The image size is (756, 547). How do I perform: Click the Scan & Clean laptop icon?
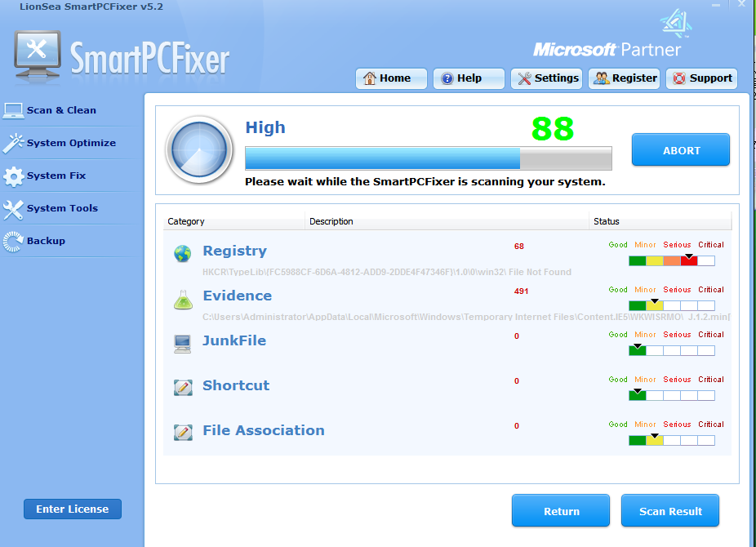point(13,110)
